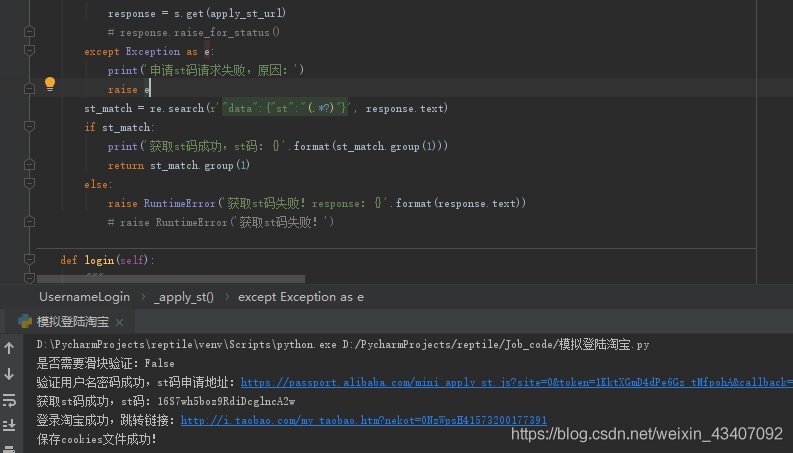Toggle soft-wrap icon in run panel
Image resolution: width=793 pixels, height=453 pixels.
click(x=10, y=400)
